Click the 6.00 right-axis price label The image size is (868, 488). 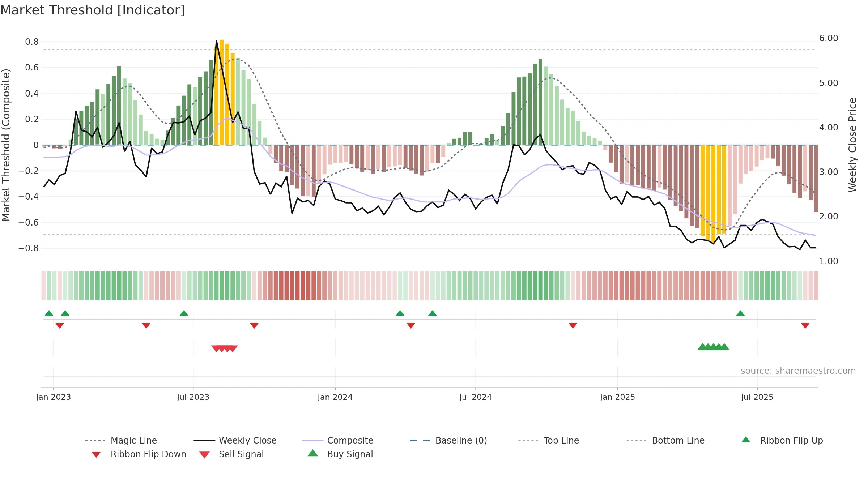click(829, 38)
